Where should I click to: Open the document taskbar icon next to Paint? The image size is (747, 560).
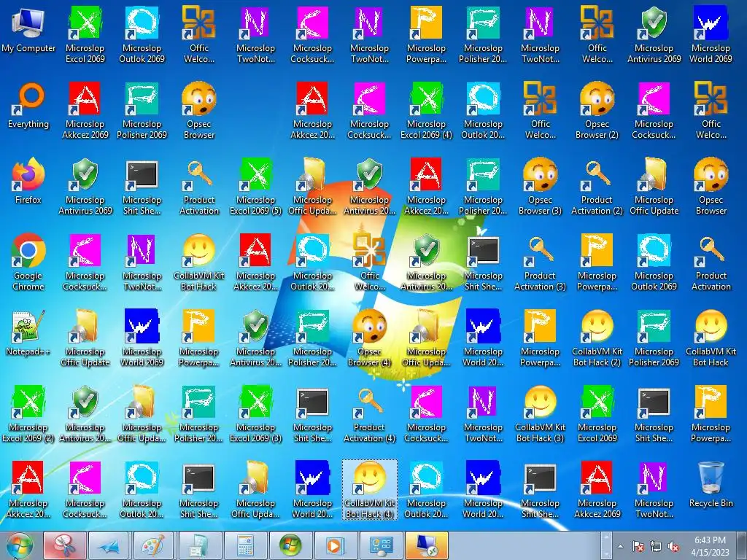[201, 545]
